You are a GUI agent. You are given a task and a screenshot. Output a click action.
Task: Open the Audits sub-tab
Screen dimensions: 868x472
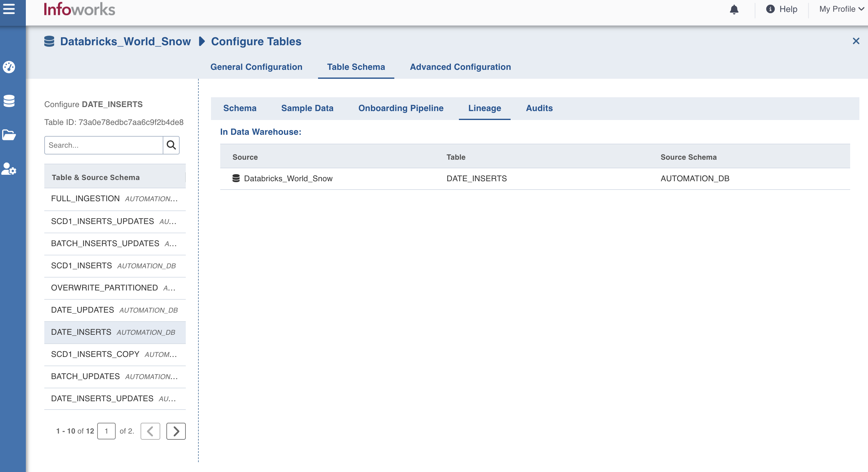[539, 108]
